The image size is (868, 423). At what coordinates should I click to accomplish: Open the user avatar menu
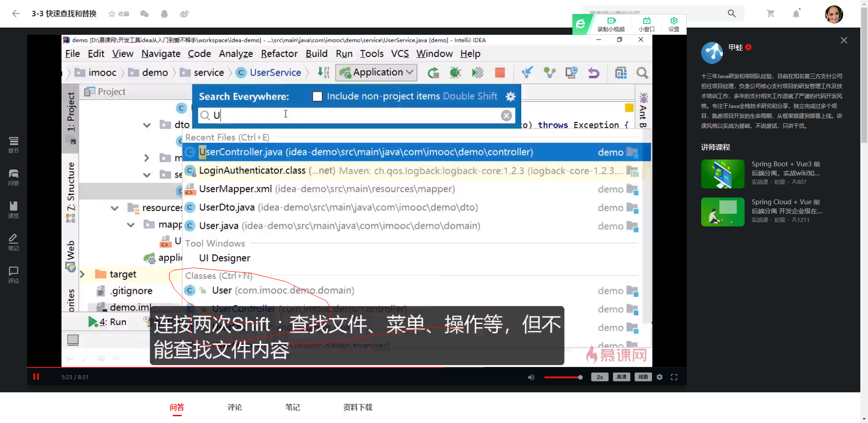pyautogui.click(x=834, y=14)
